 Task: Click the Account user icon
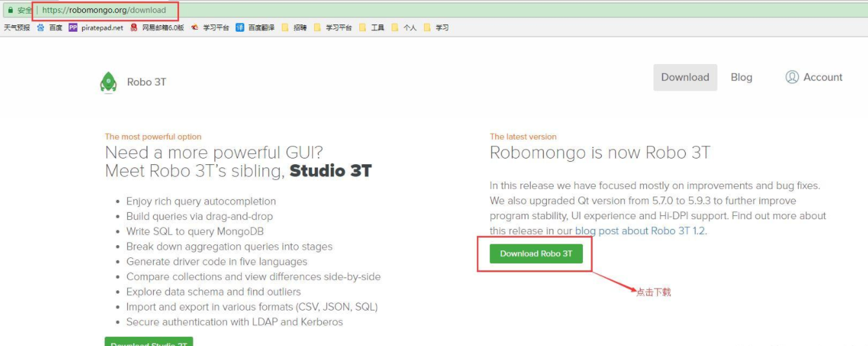792,77
